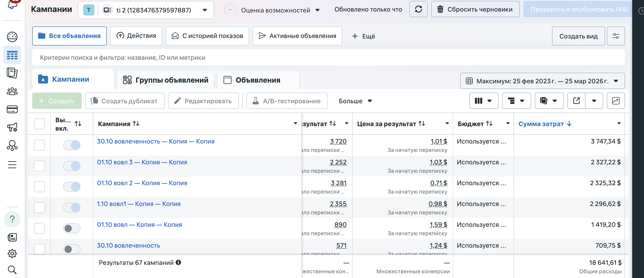The width and height of the screenshot is (644, 278).
Task: Open the search magnifier in sidebar
Action: pyautogui.click(x=12, y=270)
